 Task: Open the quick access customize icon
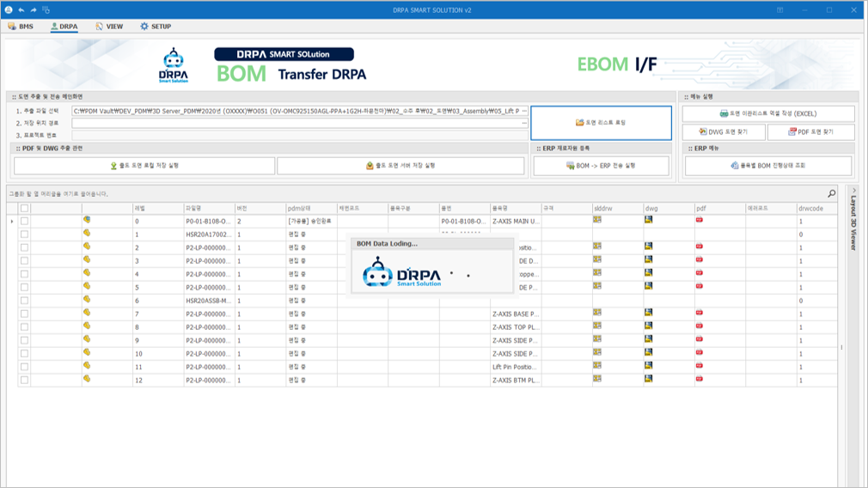46,10
